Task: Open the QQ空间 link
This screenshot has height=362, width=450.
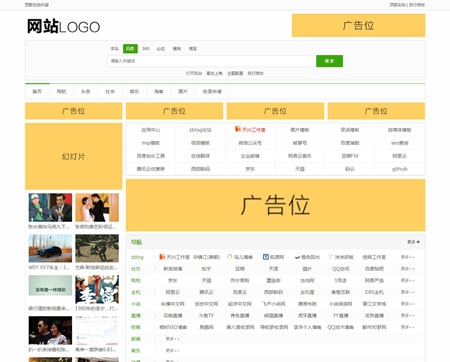Action: click(340, 269)
